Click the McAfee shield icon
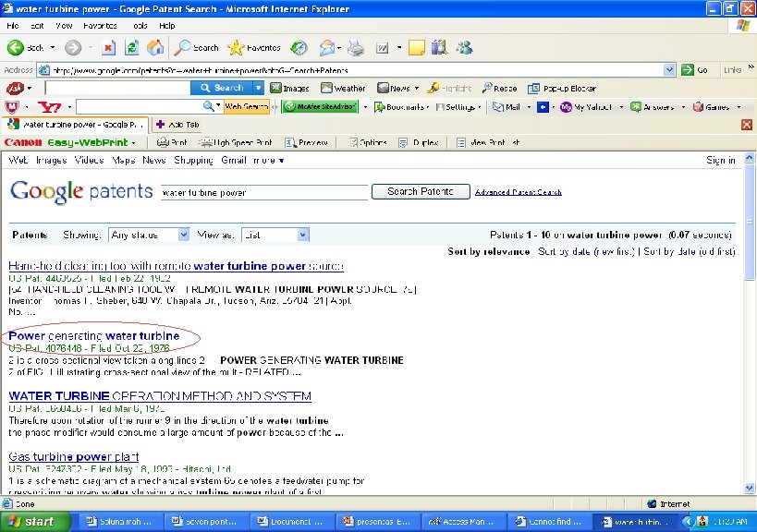 [x=12, y=106]
